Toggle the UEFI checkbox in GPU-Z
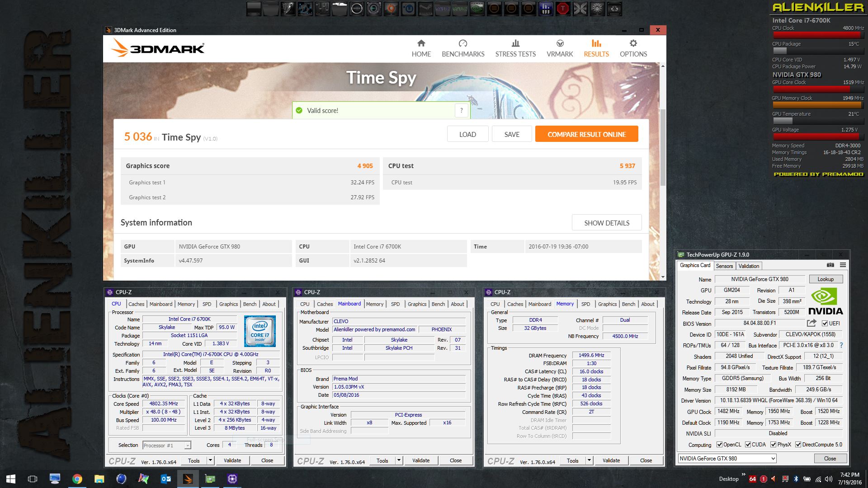 [x=825, y=324]
